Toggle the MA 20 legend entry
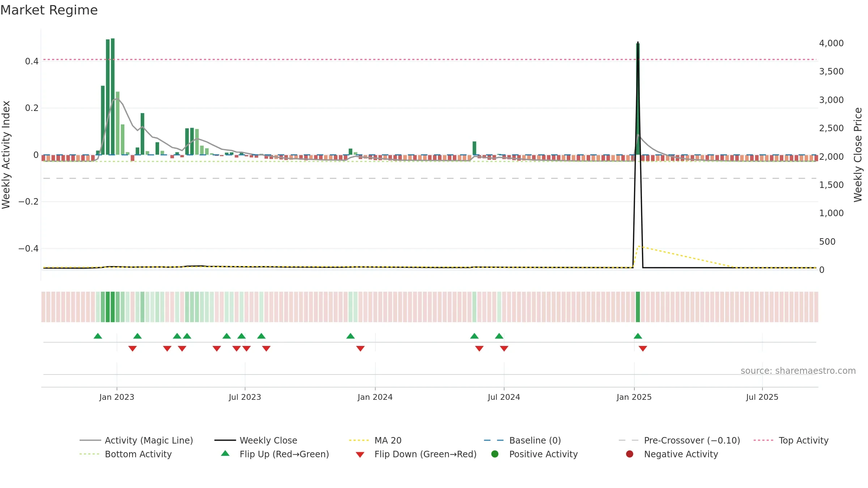Screen dimensions: 868x488 point(375,440)
